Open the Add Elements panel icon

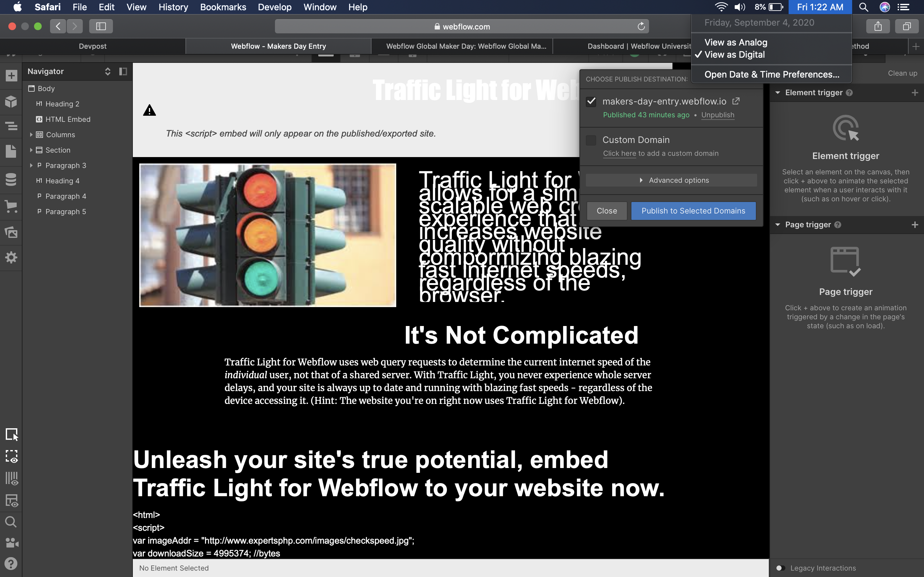point(11,76)
